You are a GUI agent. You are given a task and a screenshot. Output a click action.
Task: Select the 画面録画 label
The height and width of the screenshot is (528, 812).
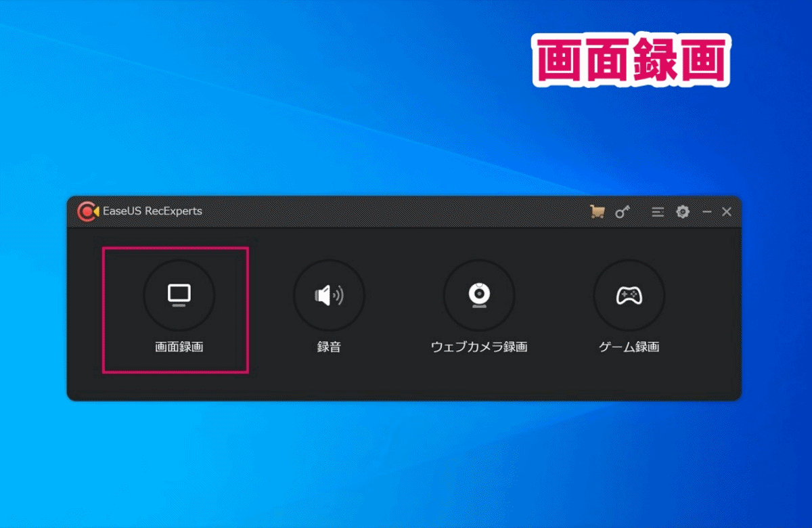[179, 347]
